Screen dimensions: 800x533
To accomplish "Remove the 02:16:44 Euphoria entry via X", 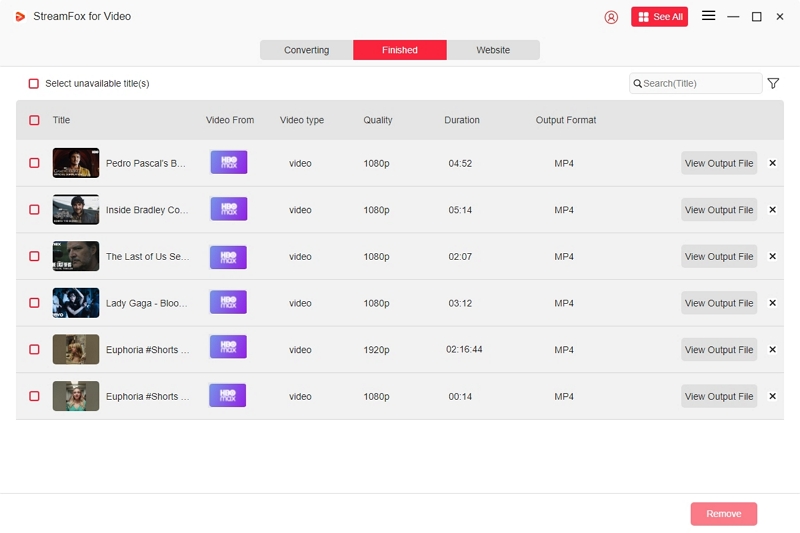I will [772, 350].
